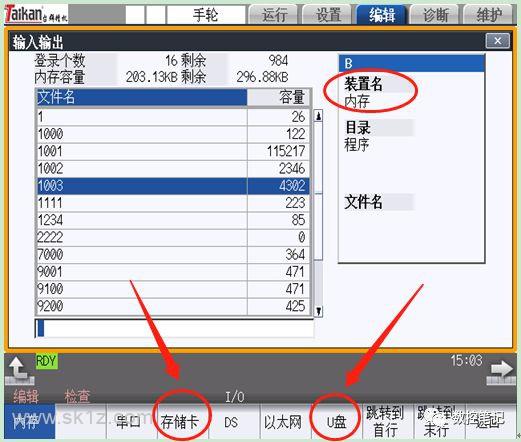Click the menu back-up arrow icon

coord(19,371)
